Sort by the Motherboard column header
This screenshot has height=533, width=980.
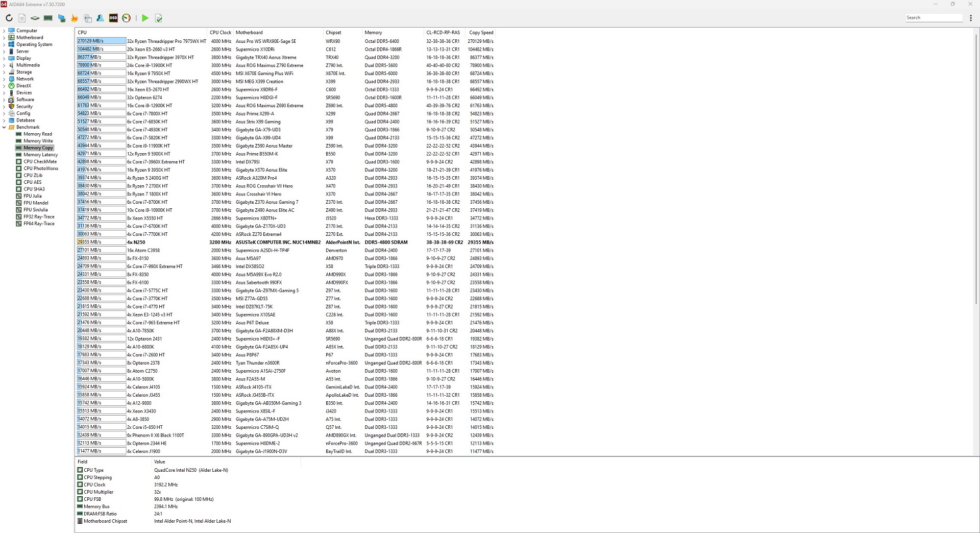click(278, 32)
